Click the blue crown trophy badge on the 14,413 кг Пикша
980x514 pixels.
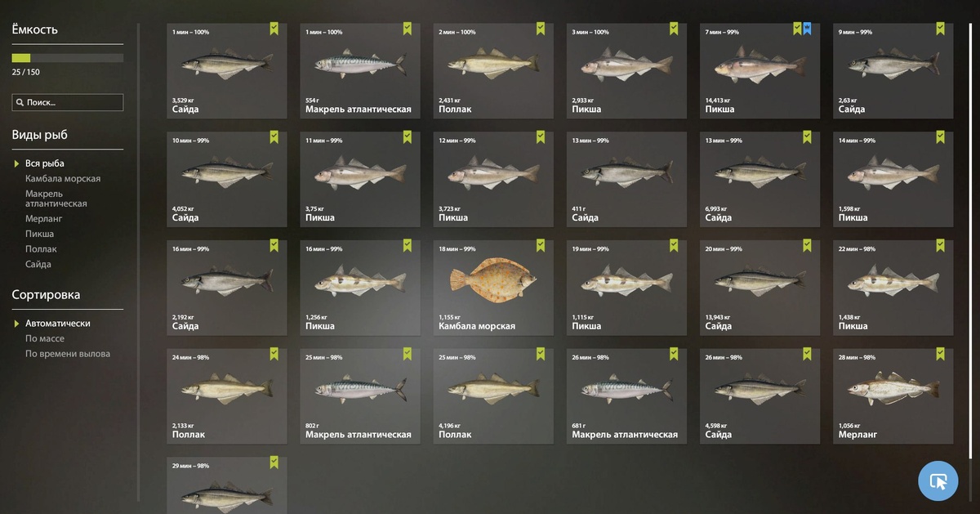coord(807,29)
